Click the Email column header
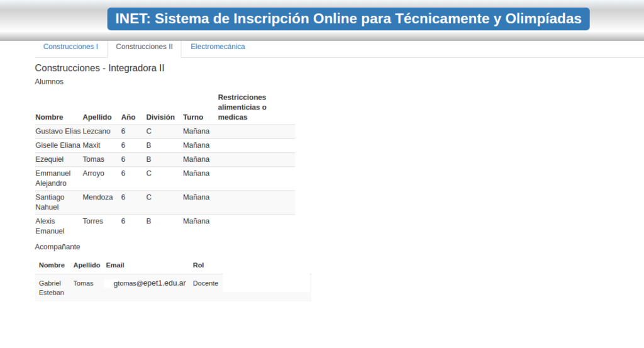 pyautogui.click(x=115, y=266)
